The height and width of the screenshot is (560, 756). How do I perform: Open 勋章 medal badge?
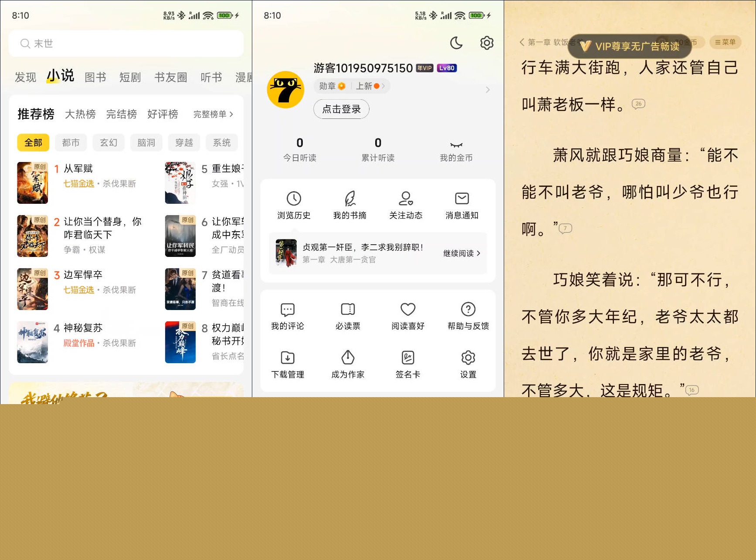(x=332, y=86)
